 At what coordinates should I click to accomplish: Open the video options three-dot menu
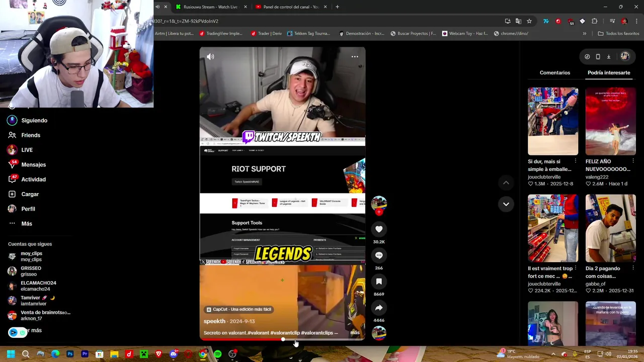click(355, 57)
